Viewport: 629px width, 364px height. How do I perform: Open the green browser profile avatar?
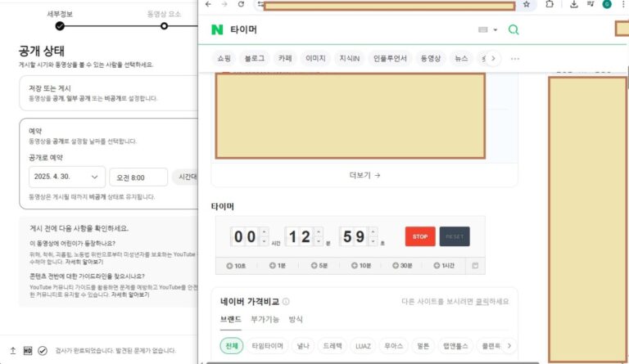[x=607, y=4]
